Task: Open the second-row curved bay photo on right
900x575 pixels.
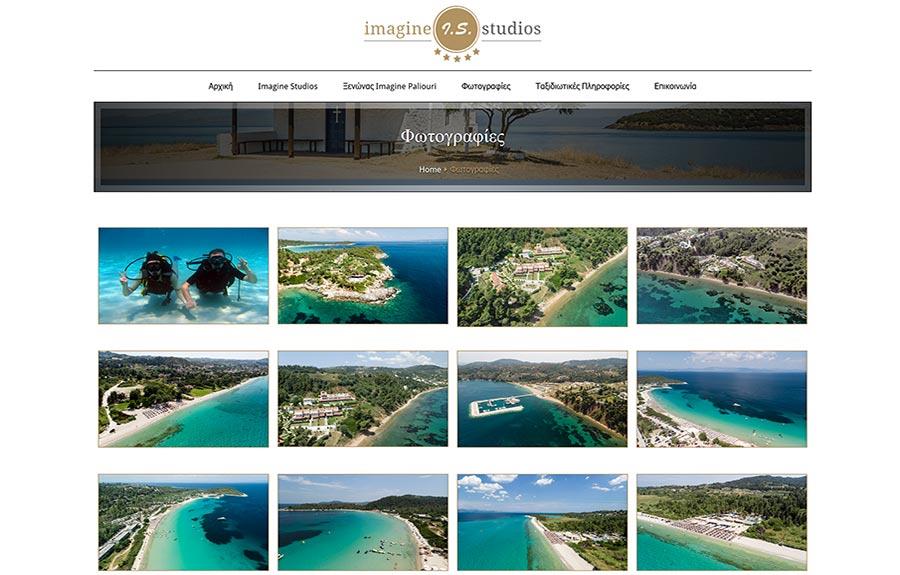Action: point(721,399)
